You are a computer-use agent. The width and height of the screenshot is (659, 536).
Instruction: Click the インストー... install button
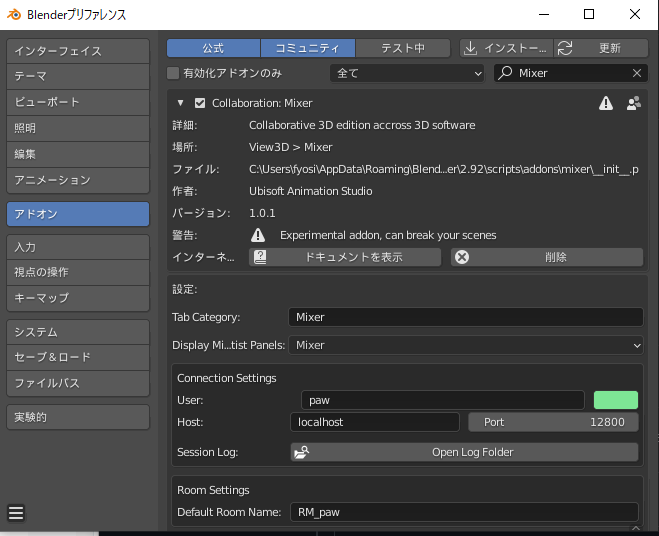click(x=506, y=48)
